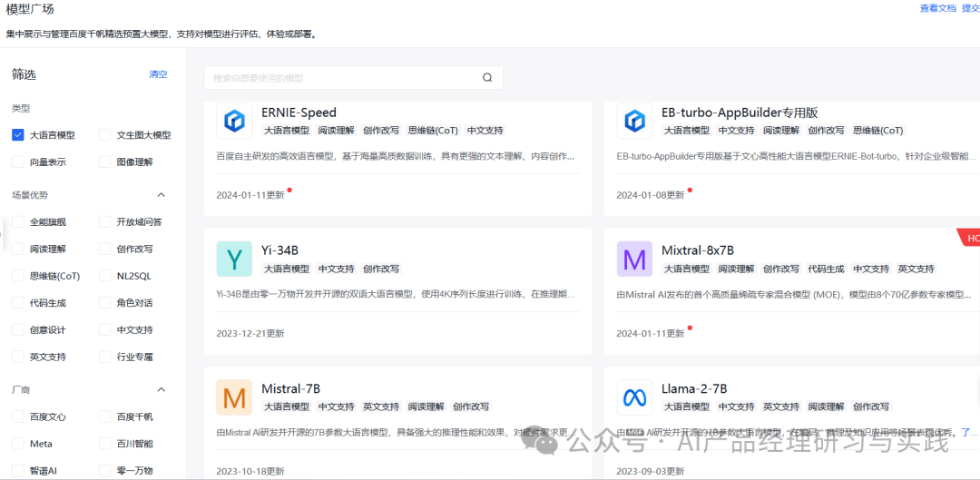The width and height of the screenshot is (980, 480).
Task: Click the 模型广场 page heading
Action: click(x=30, y=9)
